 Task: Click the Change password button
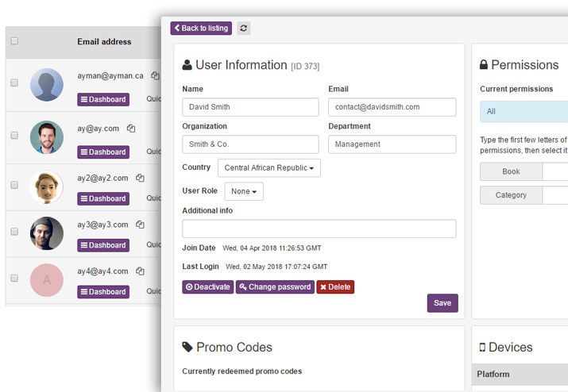[x=275, y=287]
